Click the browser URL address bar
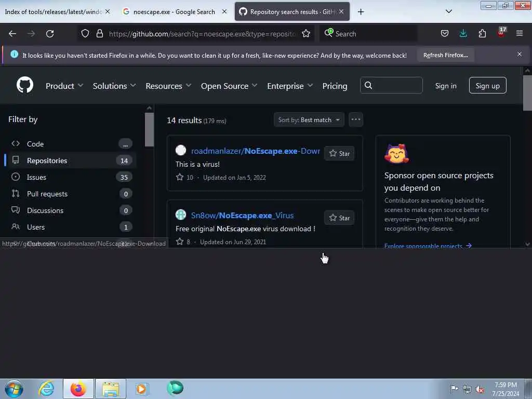 click(x=202, y=34)
